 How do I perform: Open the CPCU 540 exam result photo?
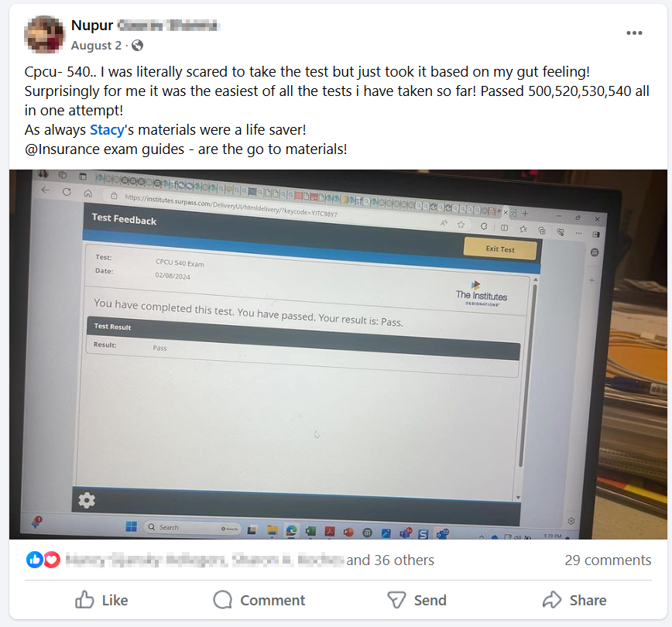[338, 355]
